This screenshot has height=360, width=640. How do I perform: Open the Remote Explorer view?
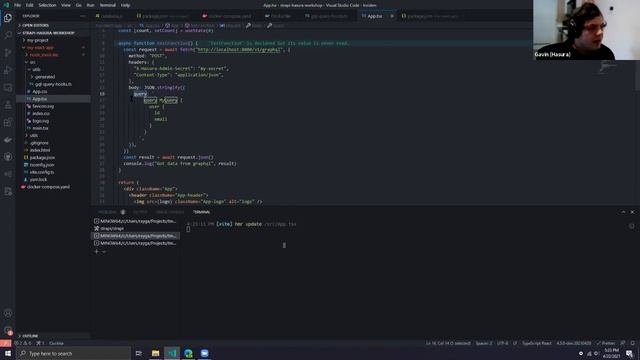(x=8, y=88)
